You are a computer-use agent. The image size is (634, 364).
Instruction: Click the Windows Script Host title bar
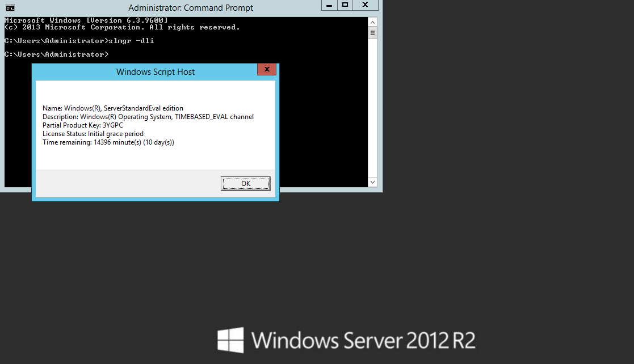(155, 72)
